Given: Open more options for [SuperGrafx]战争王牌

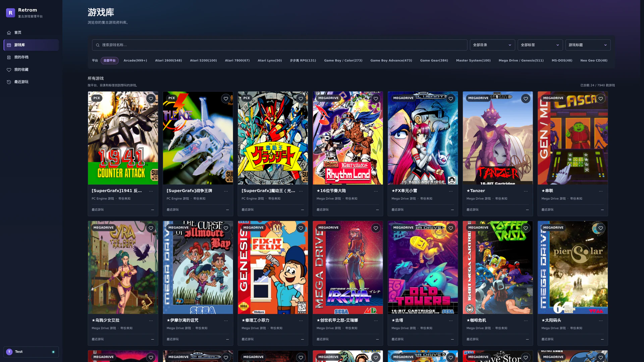Looking at the screenshot, I should coord(226,191).
